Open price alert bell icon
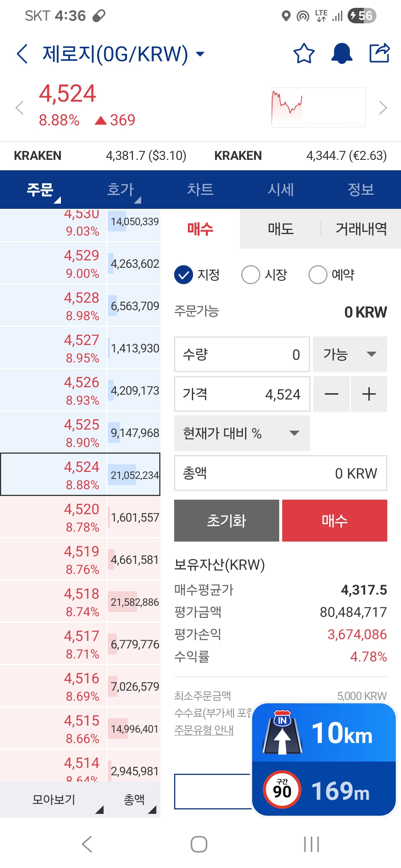This screenshot has width=401, height=868. (x=342, y=53)
